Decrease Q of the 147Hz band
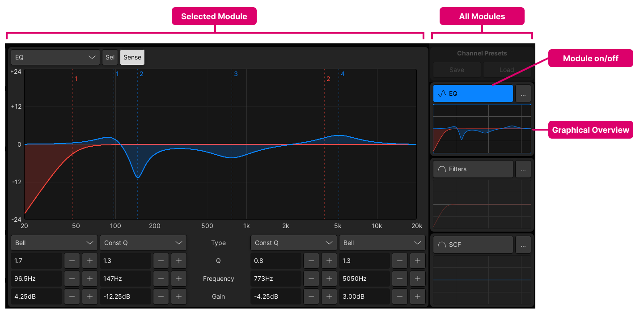This screenshot has height=313, width=644. [161, 261]
